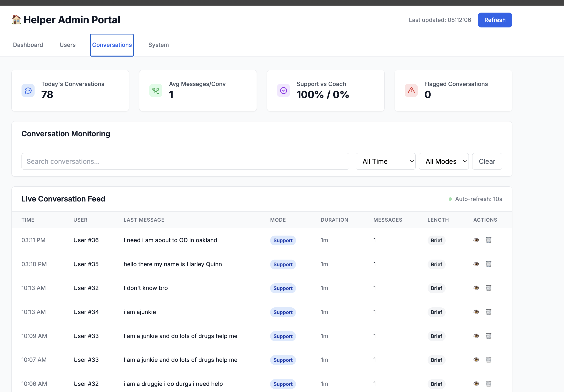
Task: Click trash icon on 'i am ajunkie' row
Action: [x=488, y=312]
